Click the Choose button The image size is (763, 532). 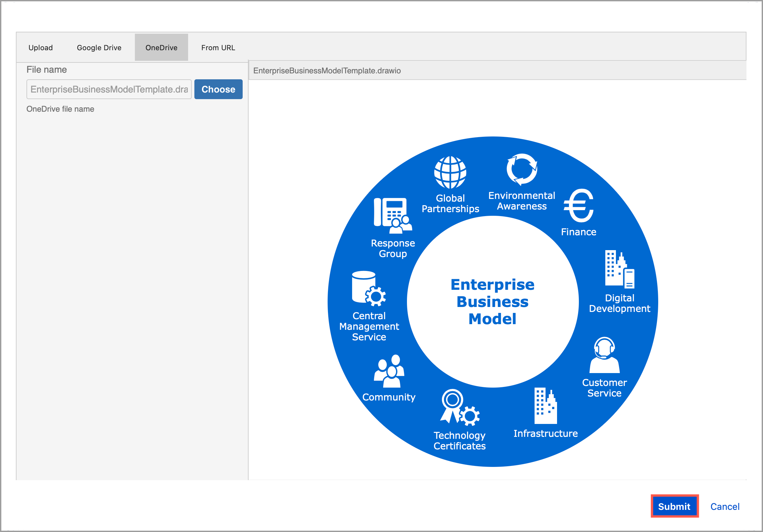pos(218,89)
